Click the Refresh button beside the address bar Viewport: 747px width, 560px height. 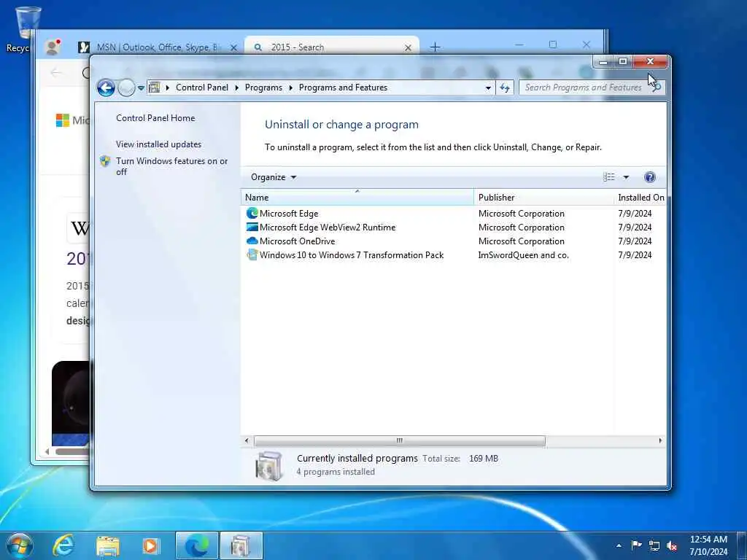click(x=505, y=87)
